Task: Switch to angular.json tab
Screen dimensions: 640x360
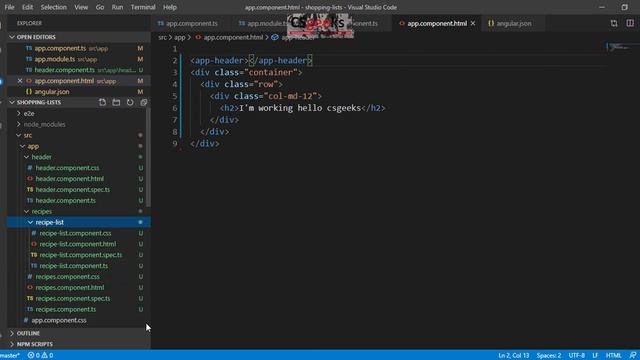Action: point(514,23)
